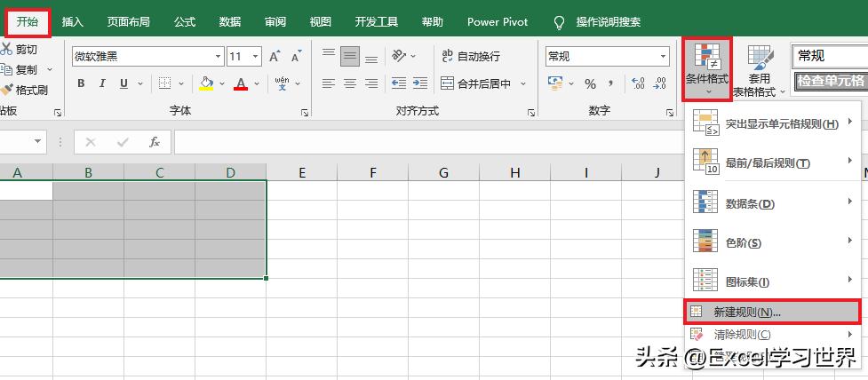The height and width of the screenshot is (380, 868).
Task: Open the Borders dropdown arrow
Action: tap(182, 83)
